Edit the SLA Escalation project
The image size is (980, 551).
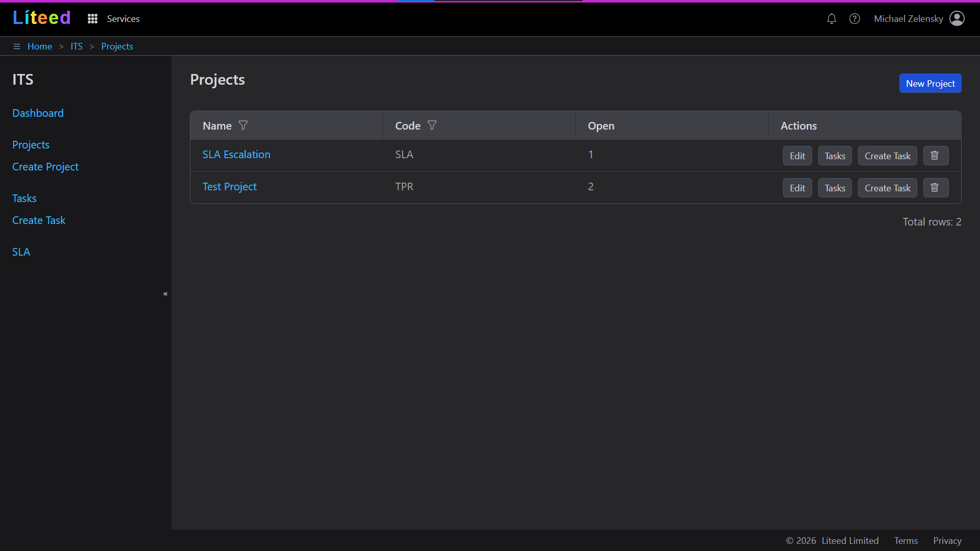pyautogui.click(x=797, y=156)
